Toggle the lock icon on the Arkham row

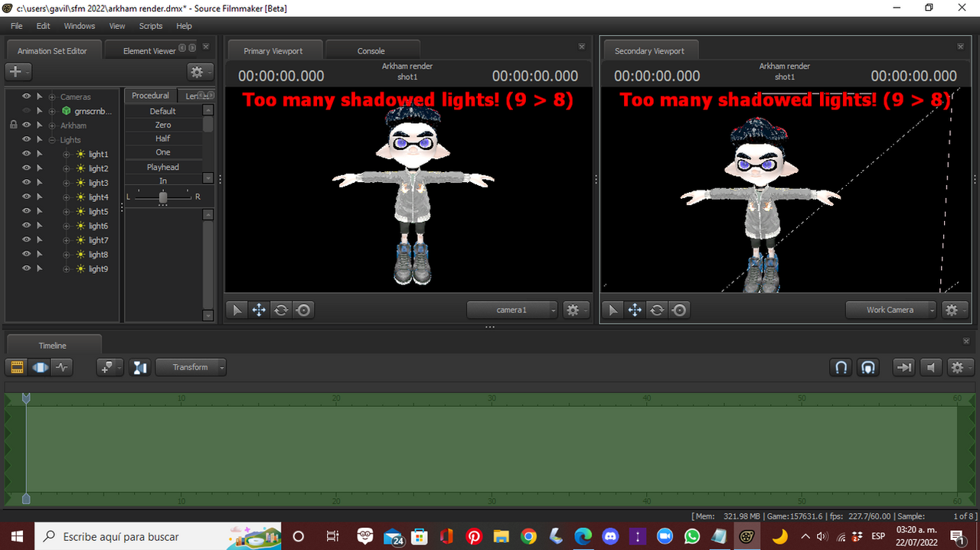(x=13, y=125)
